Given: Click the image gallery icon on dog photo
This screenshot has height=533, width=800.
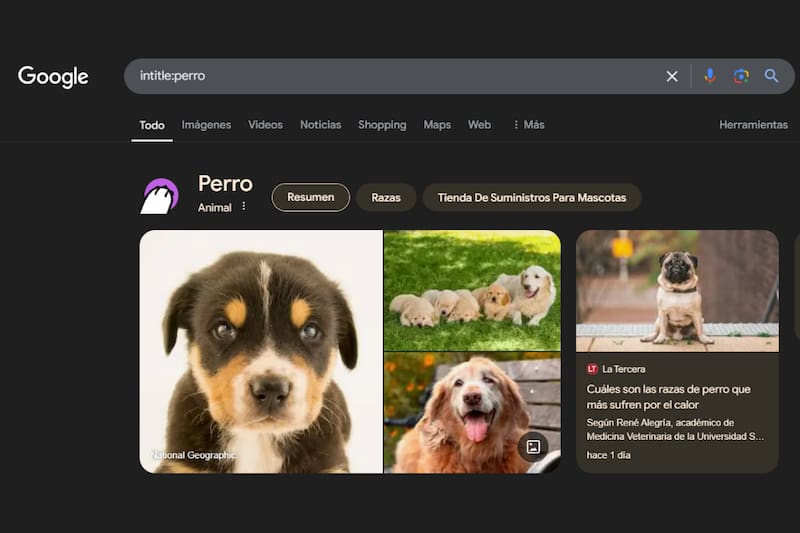Looking at the screenshot, I should coord(533,447).
